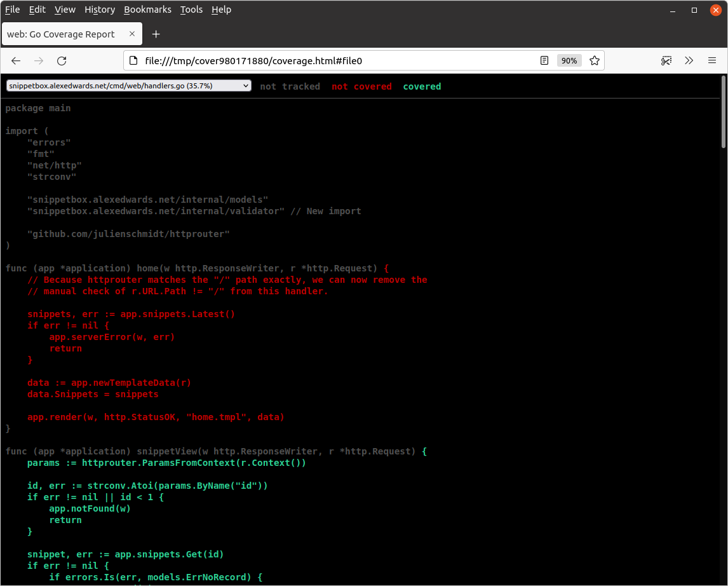Click the Forward navigation arrow
728x586 pixels.
pyautogui.click(x=39, y=60)
